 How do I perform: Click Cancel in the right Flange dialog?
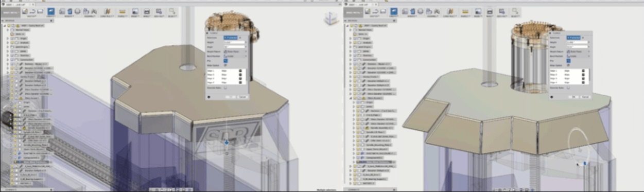point(585,97)
